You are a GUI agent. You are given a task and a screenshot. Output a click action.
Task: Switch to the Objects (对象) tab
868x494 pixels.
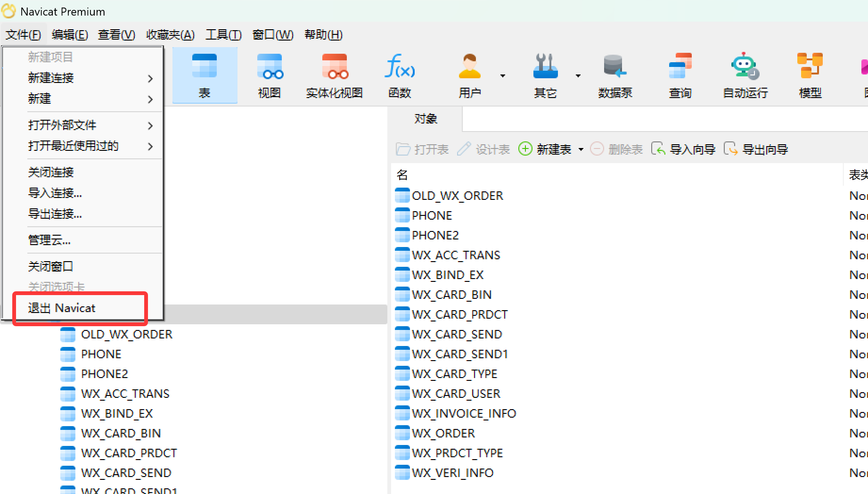point(426,119)
